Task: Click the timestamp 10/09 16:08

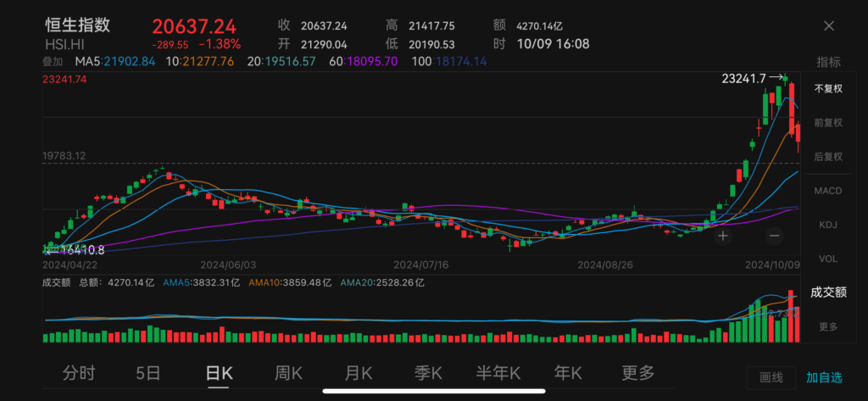Action: click(553, 44)
